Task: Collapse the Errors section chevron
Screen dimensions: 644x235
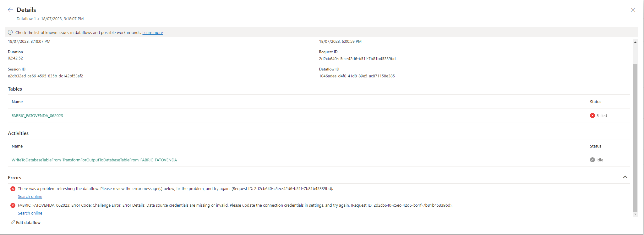Action: pos(625,177)
